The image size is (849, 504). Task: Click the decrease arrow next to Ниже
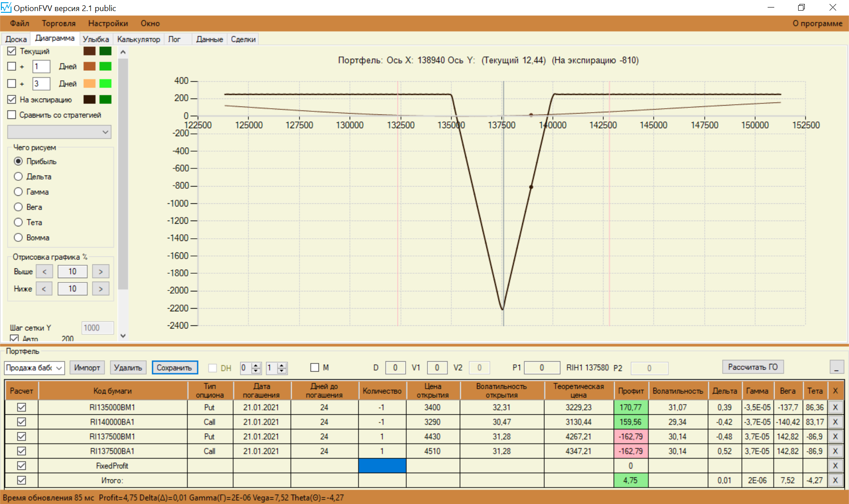pyautogui.click(x=44, y=289)
